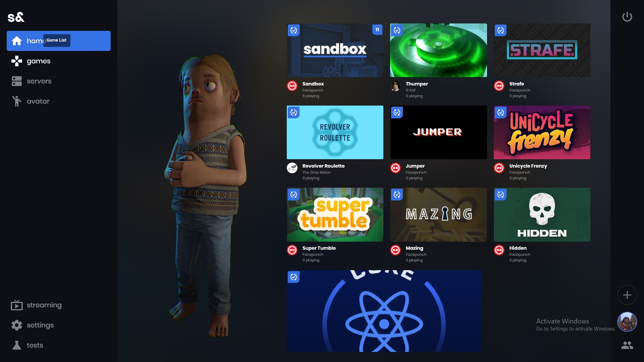Screen dimensions: 644x362
Task: Click the refresh icon on Hidden game
Action: pyautogui.click(x=500, y=194)
